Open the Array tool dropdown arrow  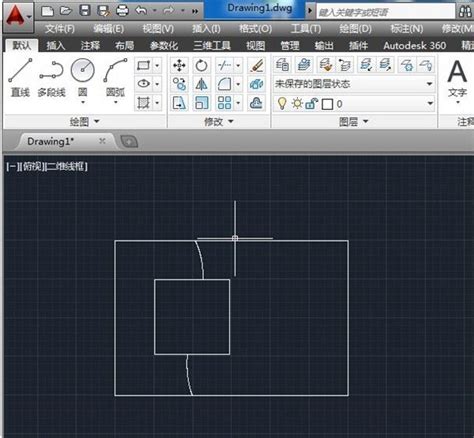[238, 103]
